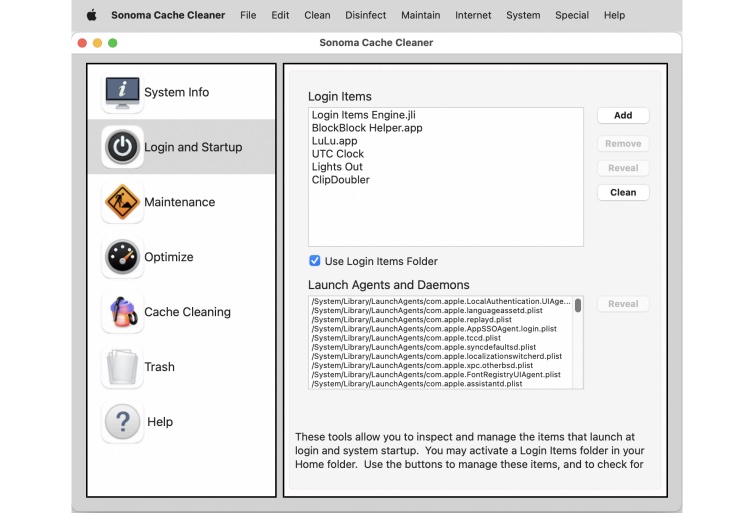Click the Apple menu icon
This screenshot has width=748, height=513.
click(x=92, y=15)
